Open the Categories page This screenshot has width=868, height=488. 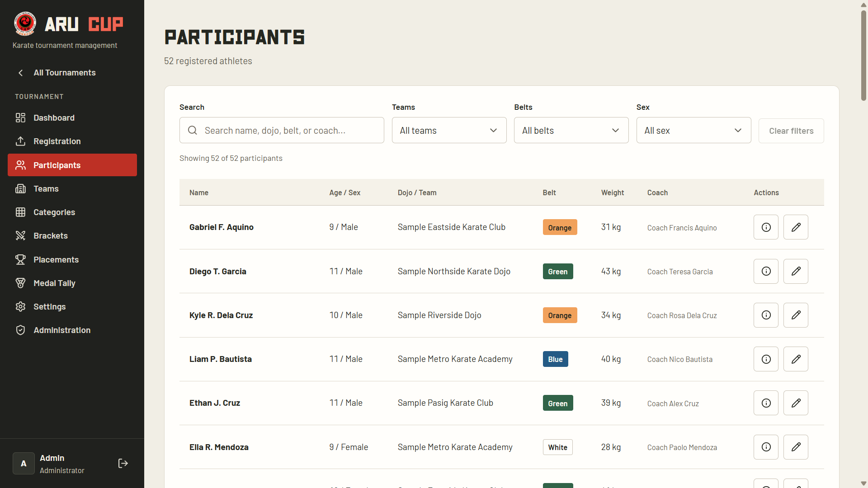click(x=72, y=212)
